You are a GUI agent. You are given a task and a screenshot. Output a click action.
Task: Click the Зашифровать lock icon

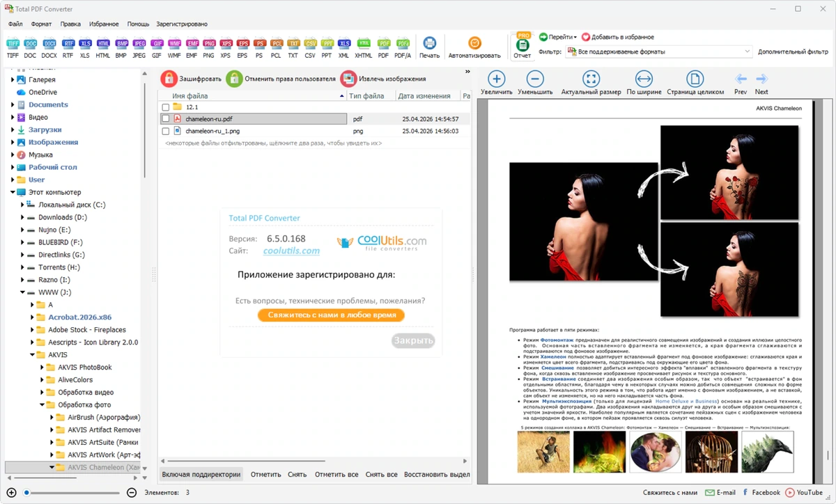point(169,79)
